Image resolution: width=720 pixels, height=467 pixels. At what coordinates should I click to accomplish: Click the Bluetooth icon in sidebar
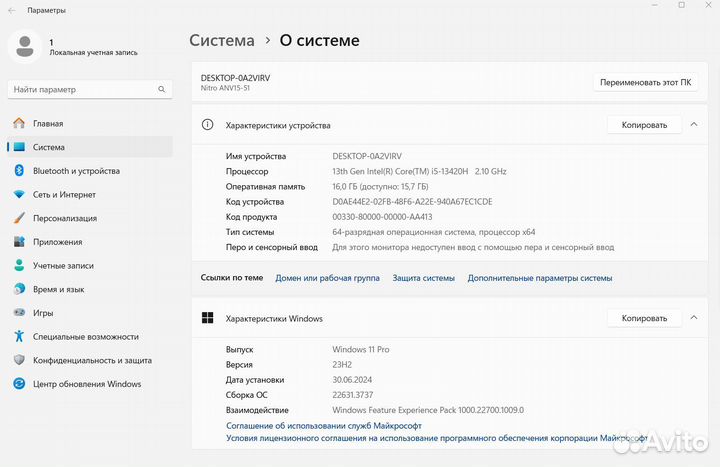19,170
